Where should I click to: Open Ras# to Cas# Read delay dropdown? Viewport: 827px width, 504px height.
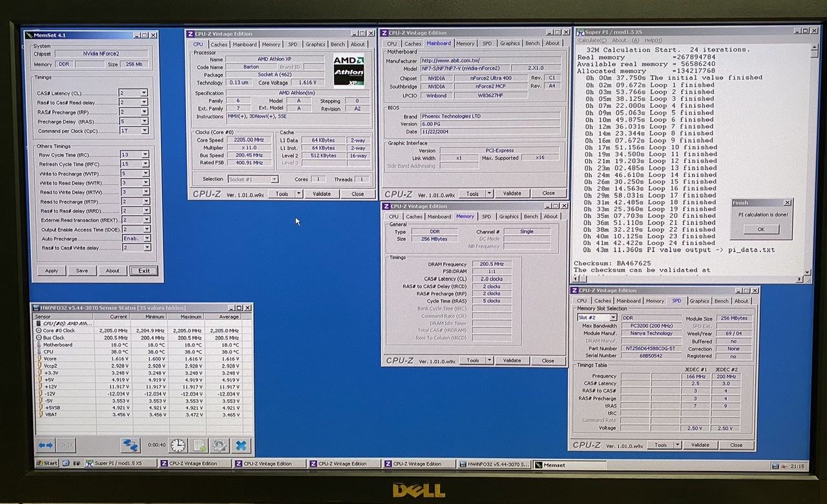point(143,103)
